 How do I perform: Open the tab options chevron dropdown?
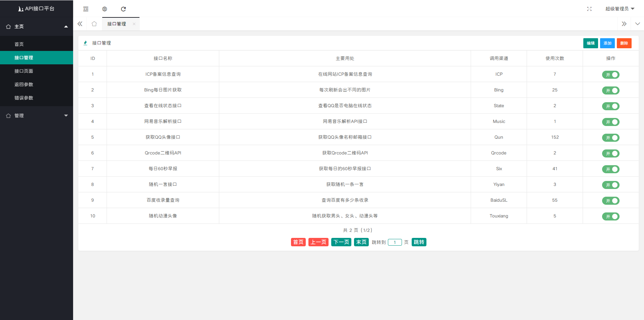[x=638, y=24]
